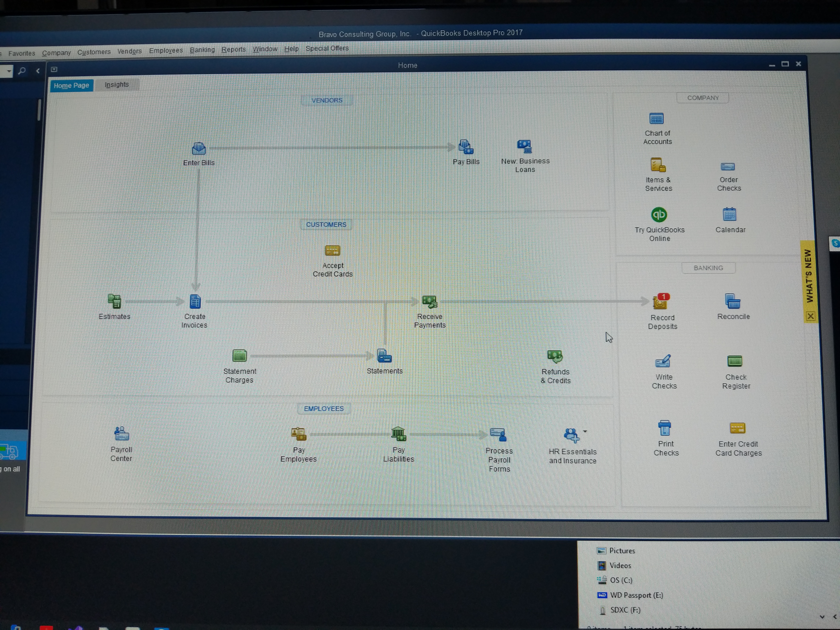This screenshot has width=840, height=630.
Task: Open Enter Credit Card Charges icon
Action: click(x=737, y=429)
